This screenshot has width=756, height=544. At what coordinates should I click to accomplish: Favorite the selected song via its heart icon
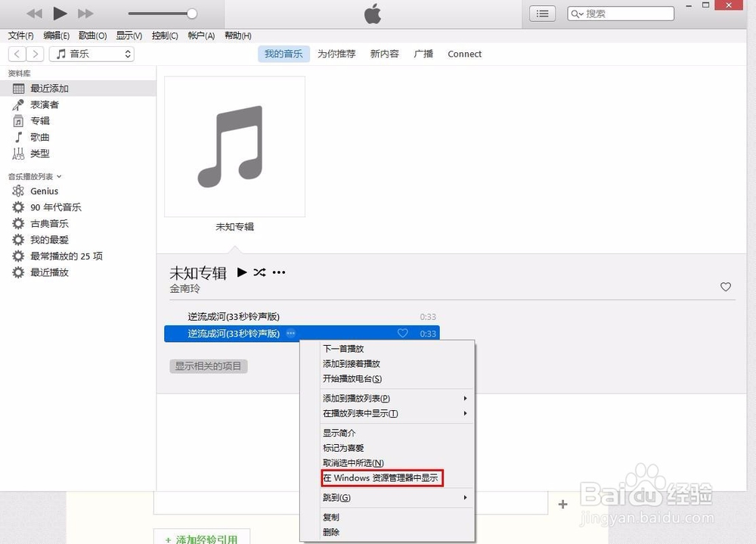point(402,333)
